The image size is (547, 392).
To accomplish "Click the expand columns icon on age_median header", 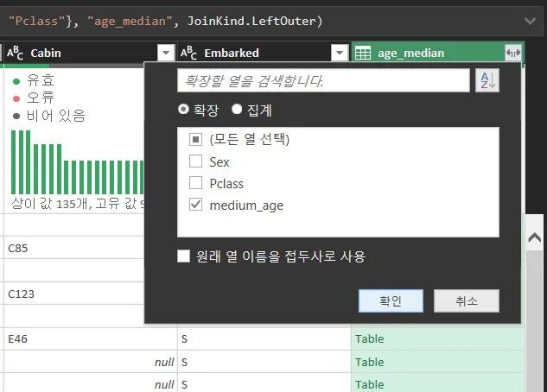I will coord(514,53).
